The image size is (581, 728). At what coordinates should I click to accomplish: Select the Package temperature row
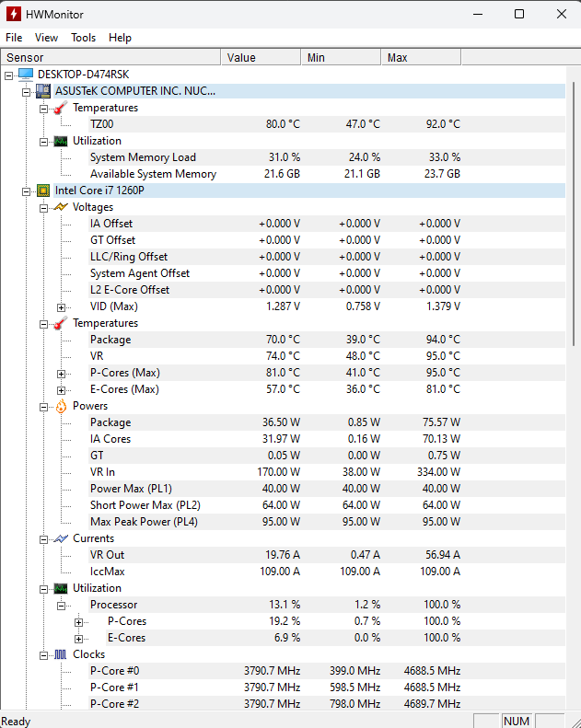click(110, 340)
